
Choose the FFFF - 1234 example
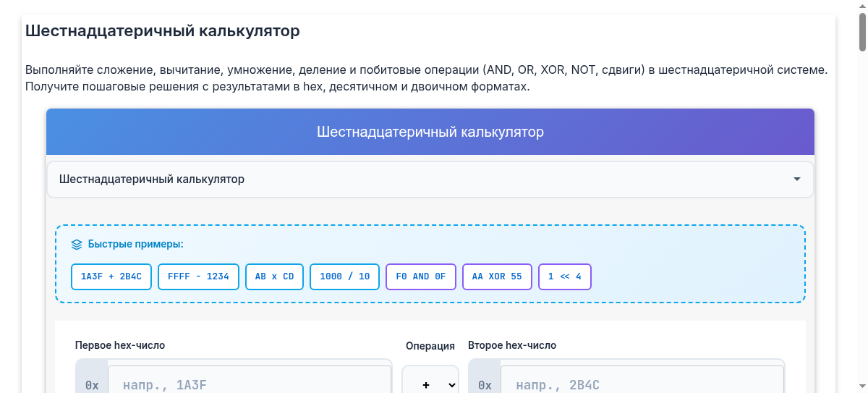tap(198, 276)
